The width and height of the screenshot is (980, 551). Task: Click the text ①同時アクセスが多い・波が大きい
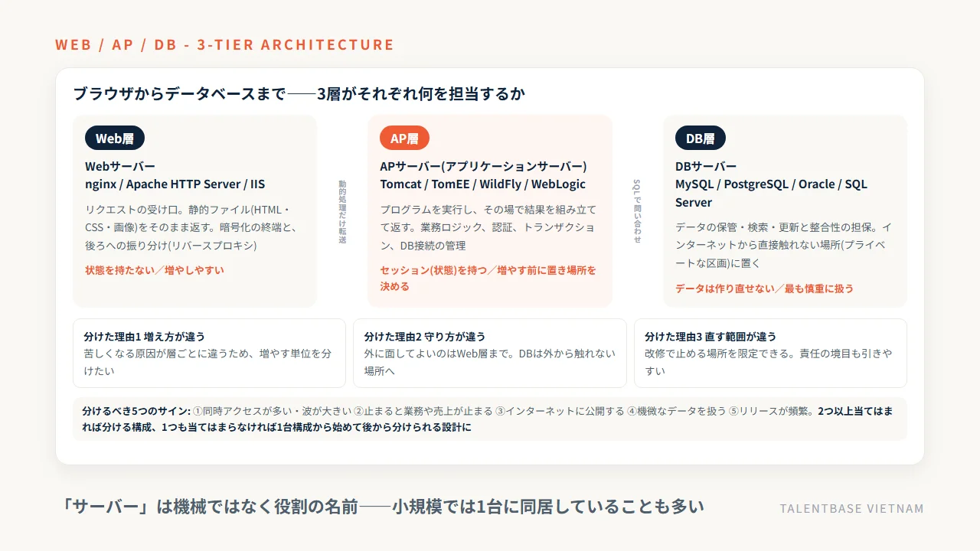[272, 411]
